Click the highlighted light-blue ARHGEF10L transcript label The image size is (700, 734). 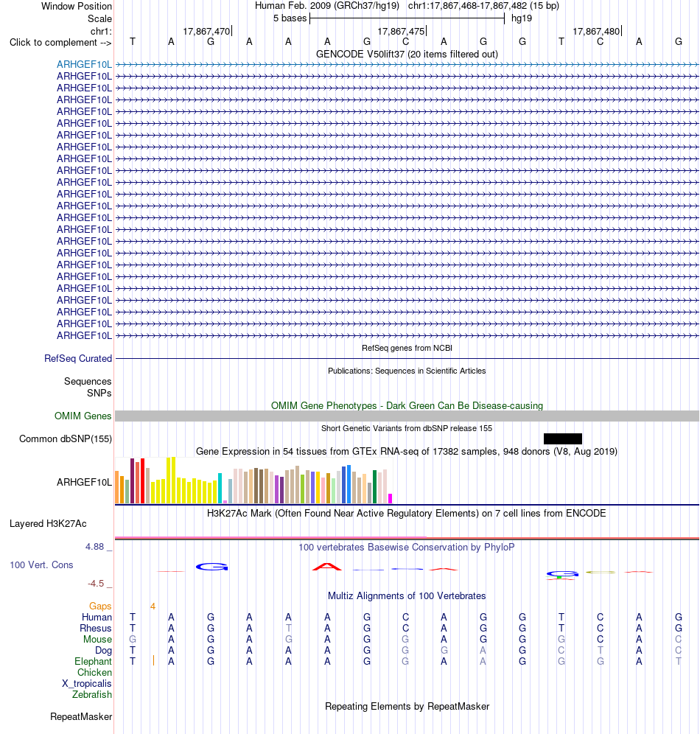(84, 65)
